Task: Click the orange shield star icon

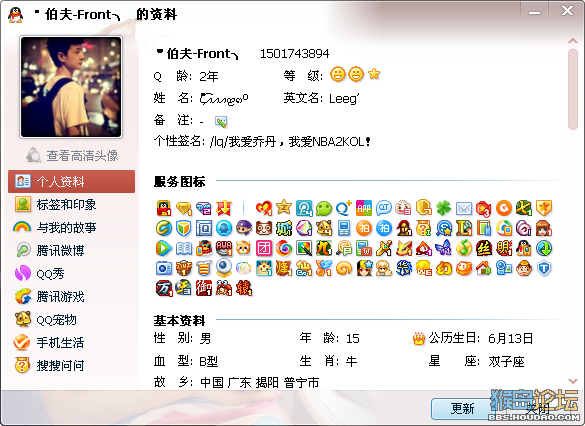Action: [x=544, y=208]
